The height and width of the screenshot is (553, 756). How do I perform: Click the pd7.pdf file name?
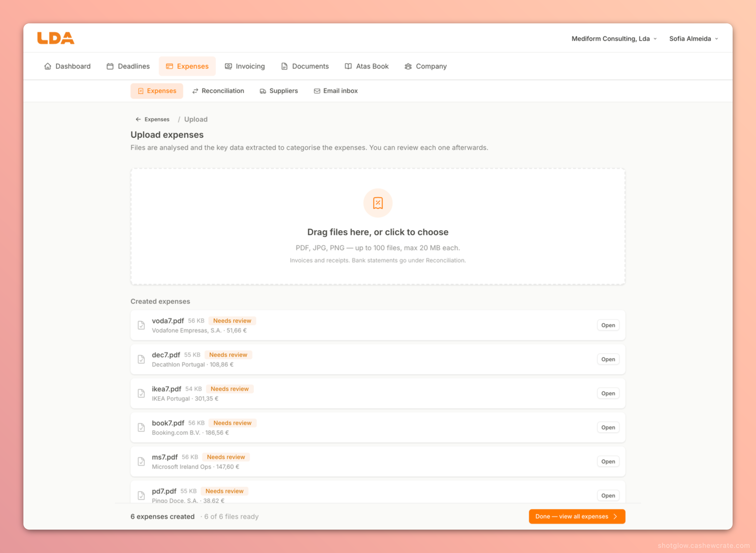pos(164,491)
